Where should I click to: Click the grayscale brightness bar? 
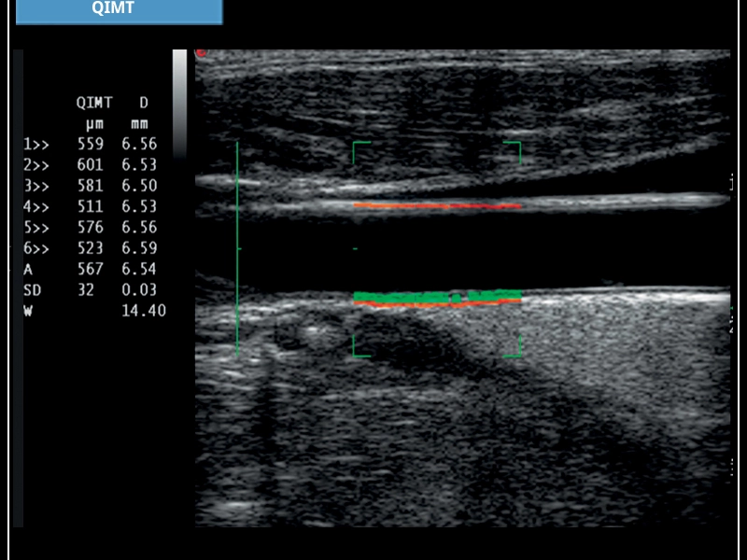[179, 103]
